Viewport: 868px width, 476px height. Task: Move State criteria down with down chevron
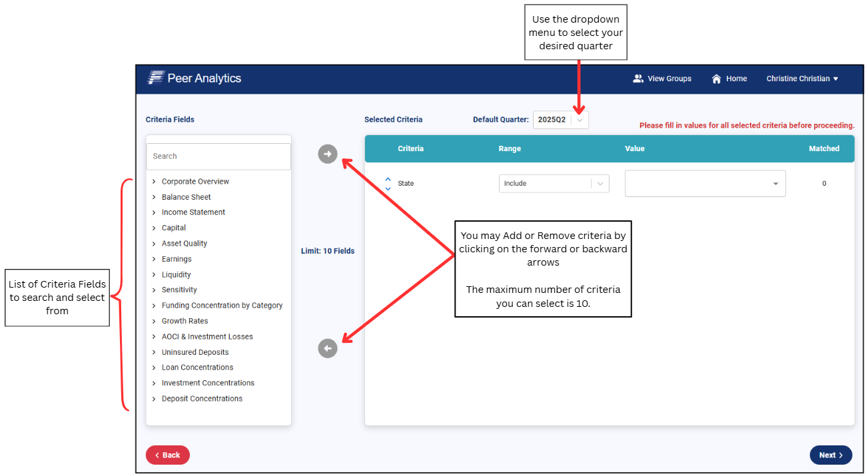tap(388, 188)
